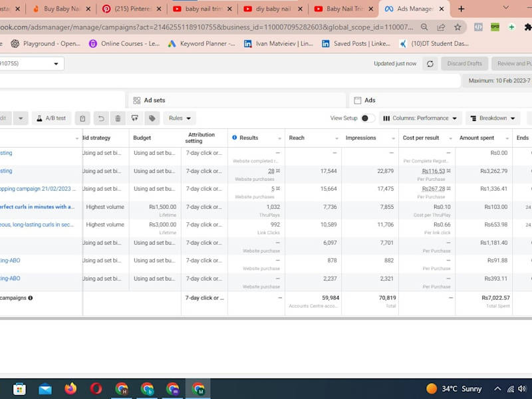Click the tag label icon in toolbar
532x399 pixels.
pyautogui.click(x=152, y=118)
